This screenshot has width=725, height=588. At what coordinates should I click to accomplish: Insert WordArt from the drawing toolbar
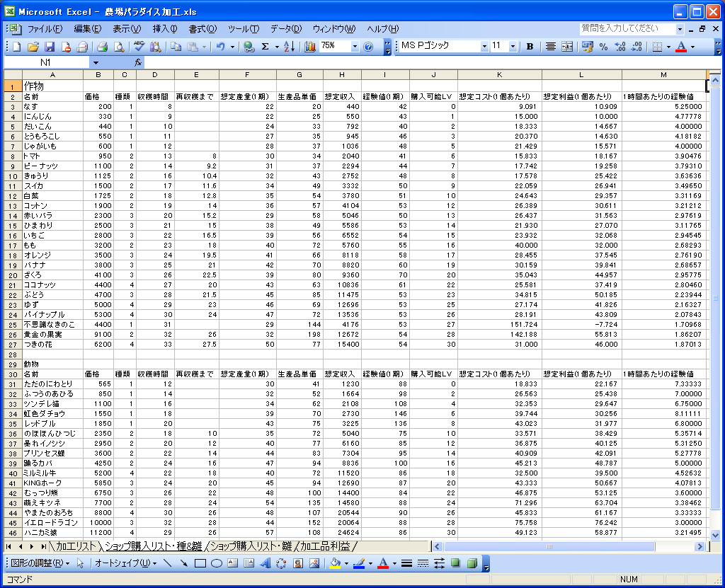(x=266, y=563)
